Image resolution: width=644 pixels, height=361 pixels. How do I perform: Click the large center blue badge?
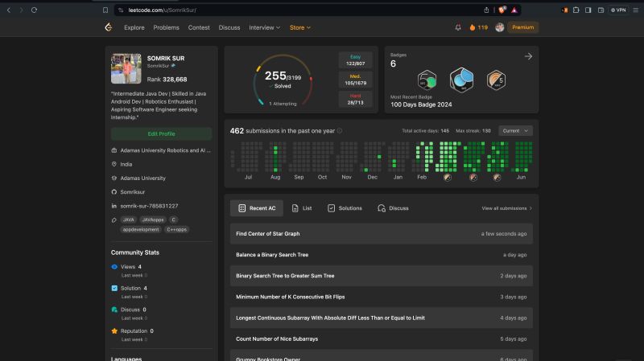point(461,80)
